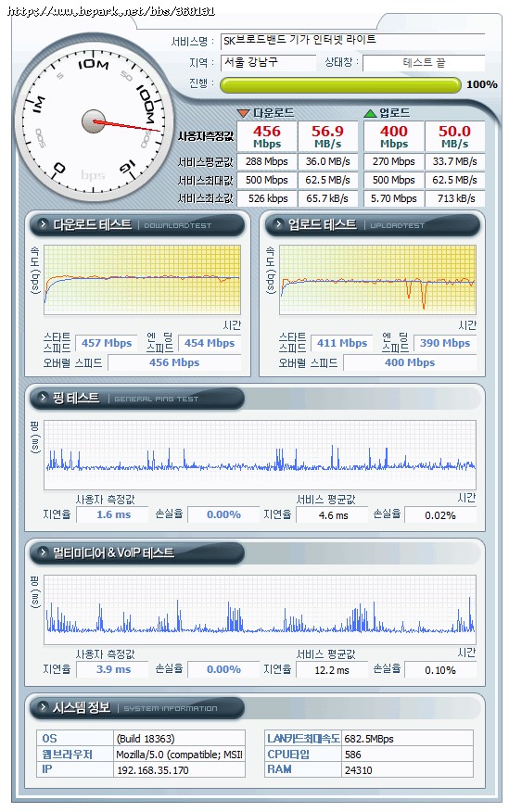
Task: Click service average 288 Mbps cell
Action: [x=267, y=161]
